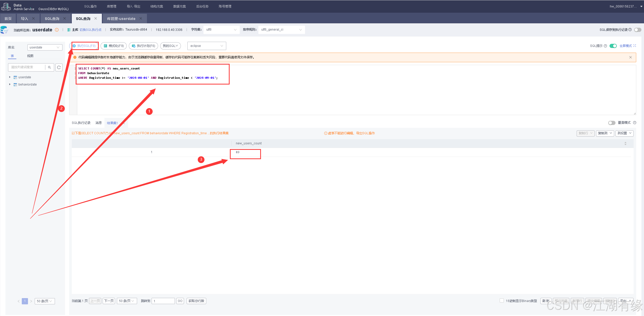The image size is (644, 316).
Task: Click info icon next to userdate database name
Action: [57, 30]
